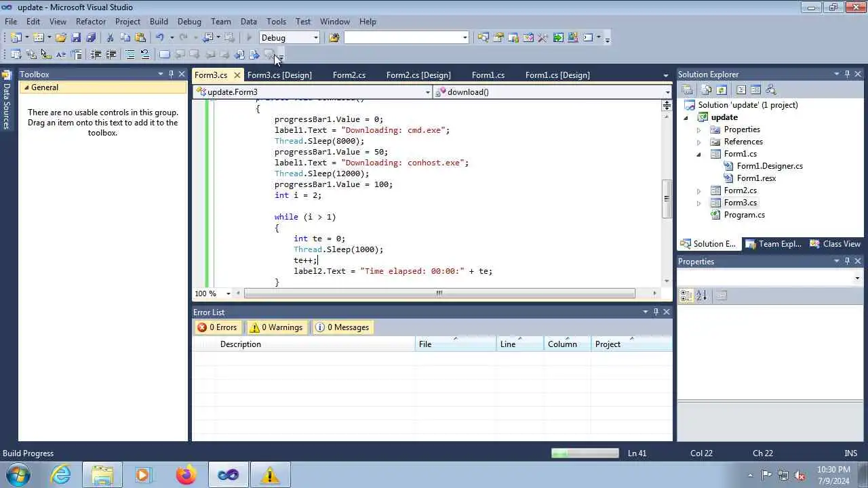The image size is (868, 488).
Task: Click the Alphabetical sort icon in Properties panel
Action: point(701,296)
